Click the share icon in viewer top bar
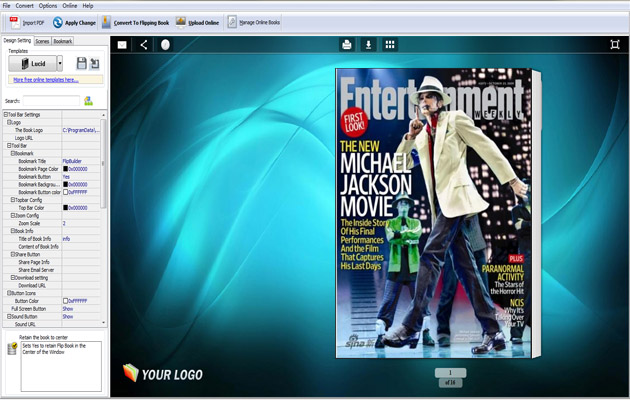Screen dimensions: 630x400 coord(144,45)
